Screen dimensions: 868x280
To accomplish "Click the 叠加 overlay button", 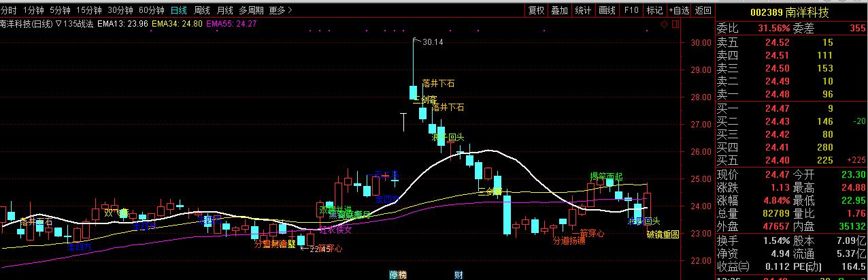I will click(x=559, y=10).
